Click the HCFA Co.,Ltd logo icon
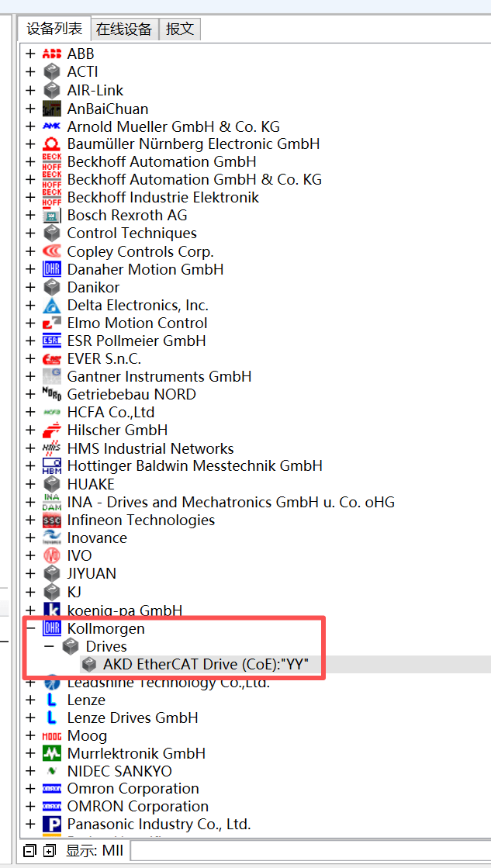This screenshot has height=868, width=491. click(x=51, y=413)
